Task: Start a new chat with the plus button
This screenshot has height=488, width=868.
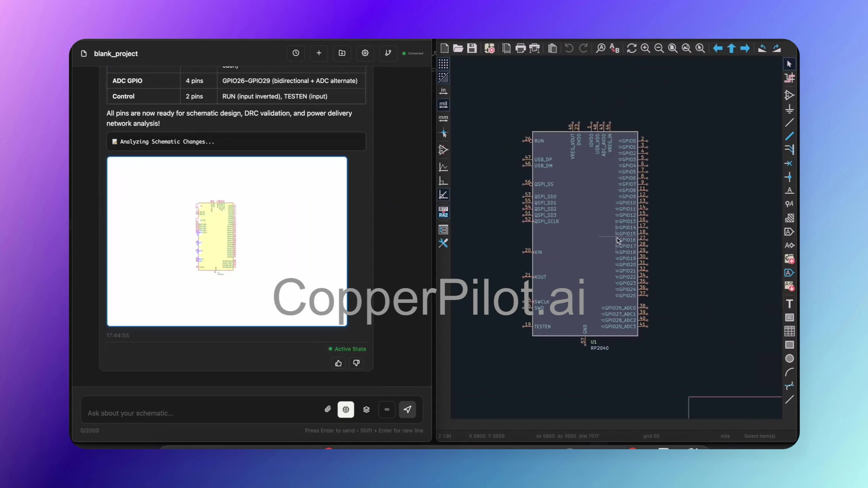Action: coord(319,53)
